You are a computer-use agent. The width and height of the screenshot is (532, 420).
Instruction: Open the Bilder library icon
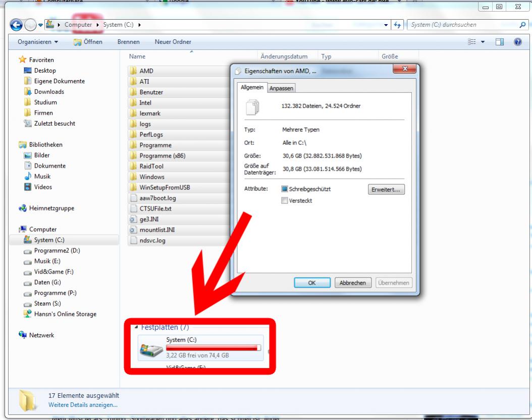click(27, 155)
